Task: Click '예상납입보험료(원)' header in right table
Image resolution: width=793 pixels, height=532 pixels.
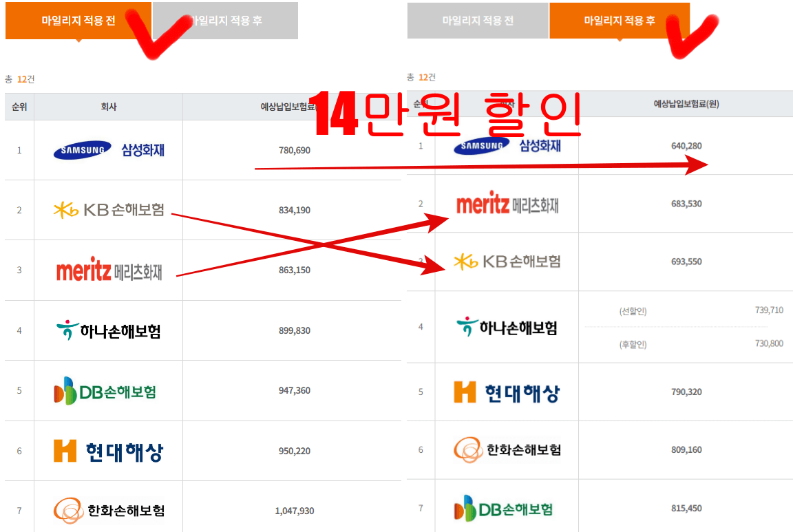Action: click(686, 104)
